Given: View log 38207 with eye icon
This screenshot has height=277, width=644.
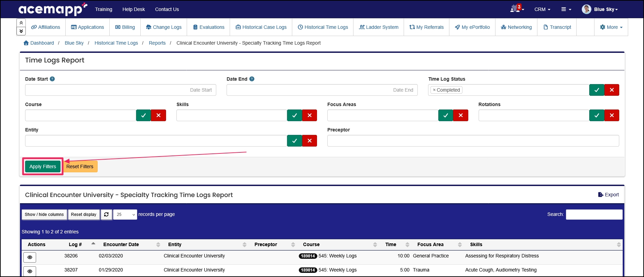Looking at the screenshot, I should point(30,271).
